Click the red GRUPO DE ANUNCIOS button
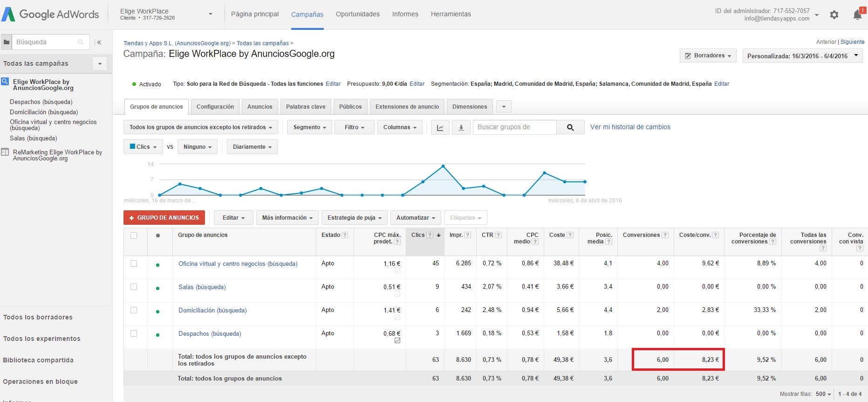 click(164, 218)
